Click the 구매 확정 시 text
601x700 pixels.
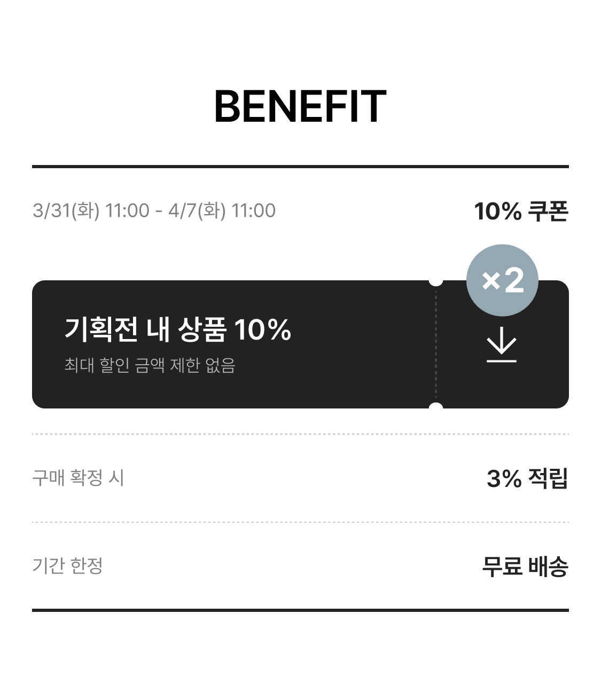(78, 477)
